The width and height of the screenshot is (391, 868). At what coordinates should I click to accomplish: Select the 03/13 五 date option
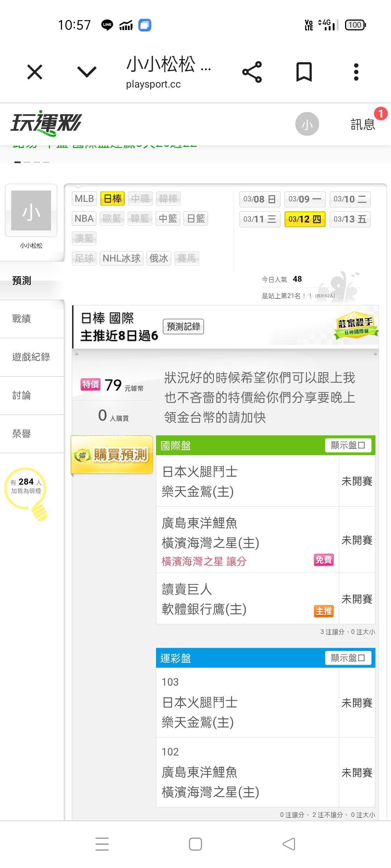point(350,219)
